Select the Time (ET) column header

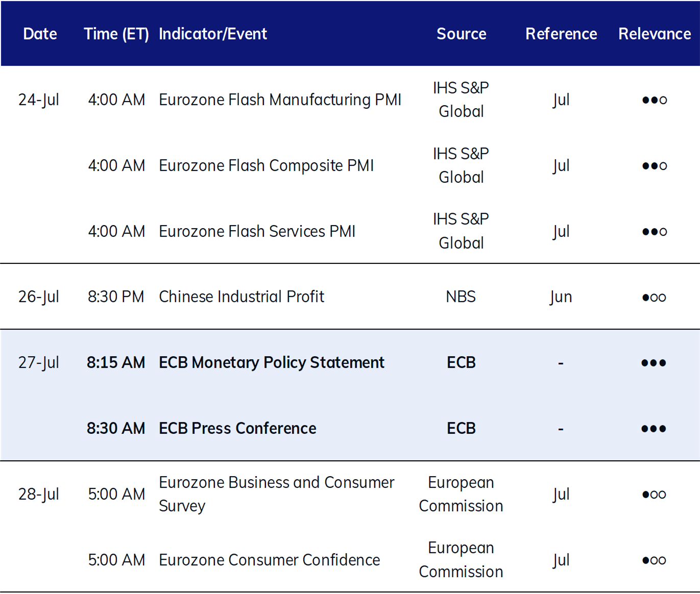[116, 34]
